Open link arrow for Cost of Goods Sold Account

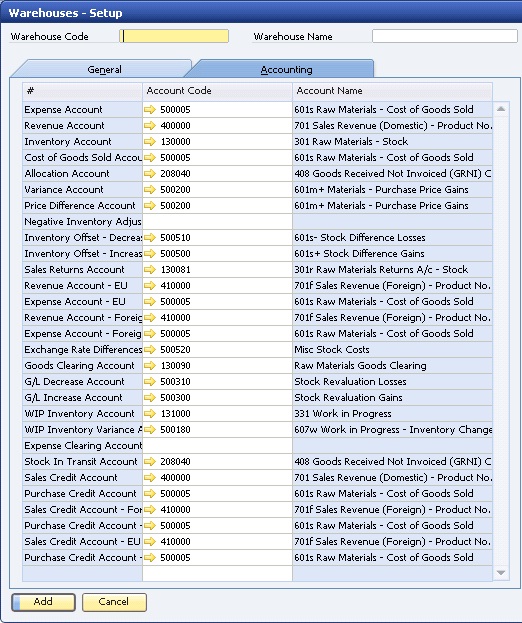click(150, 158)
